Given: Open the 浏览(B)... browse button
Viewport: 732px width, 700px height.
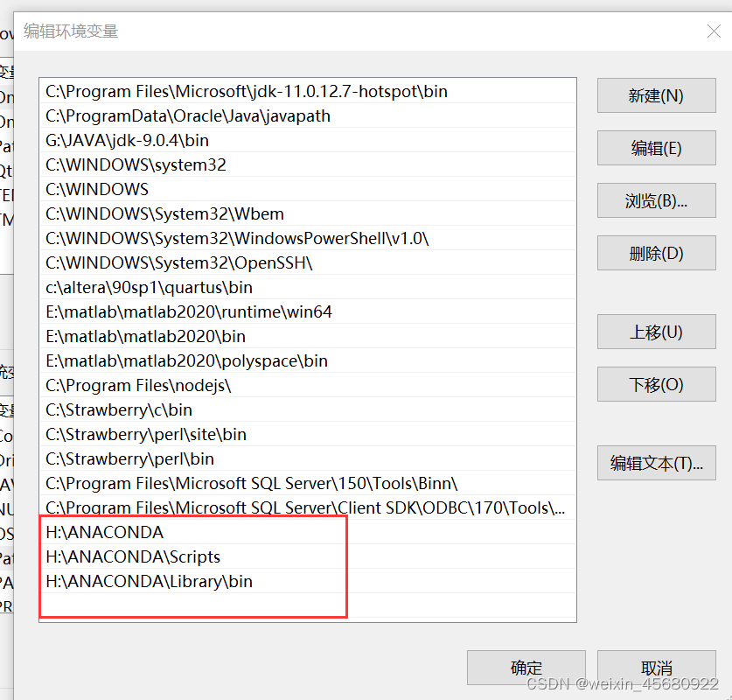Looking at the screenshot, I should click(x=657, y=200).
